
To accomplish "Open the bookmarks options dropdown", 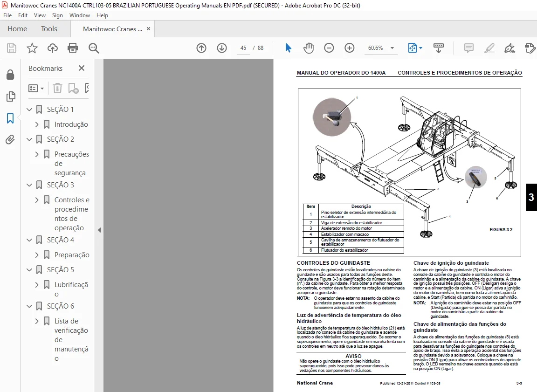I will (36, 89).
